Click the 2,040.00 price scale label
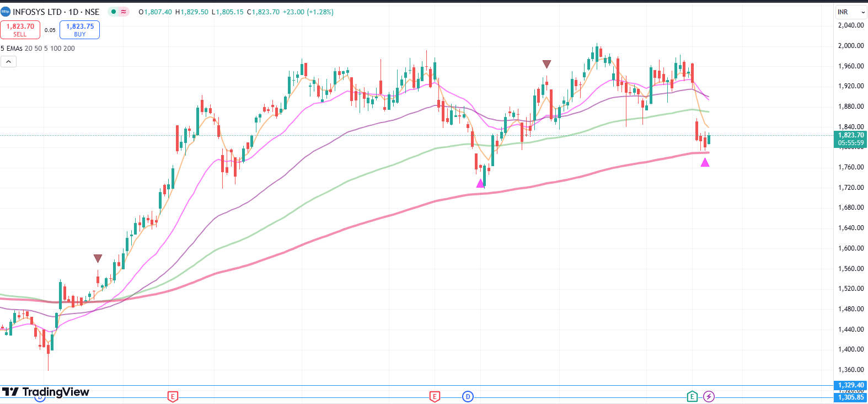 pos(851,25)
